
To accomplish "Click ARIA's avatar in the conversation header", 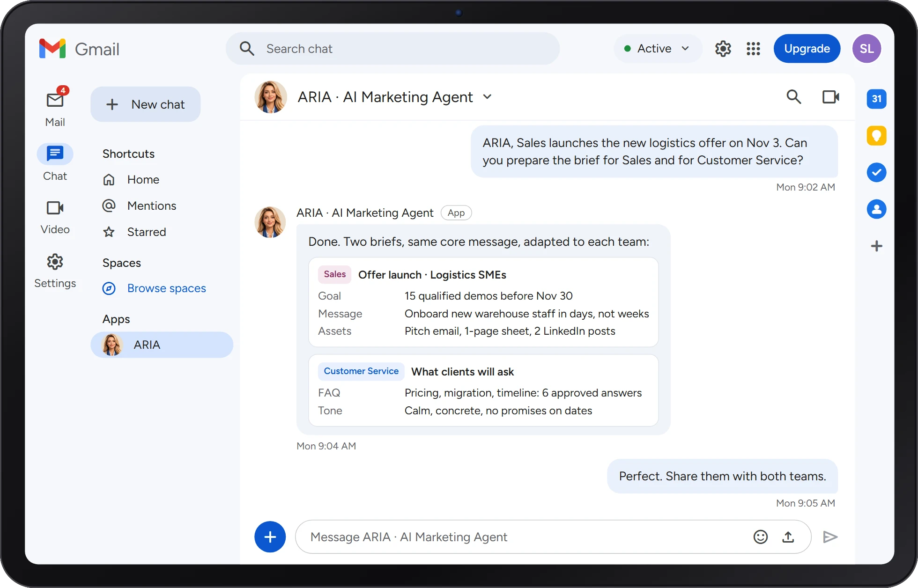I will [x=271, y=97].
